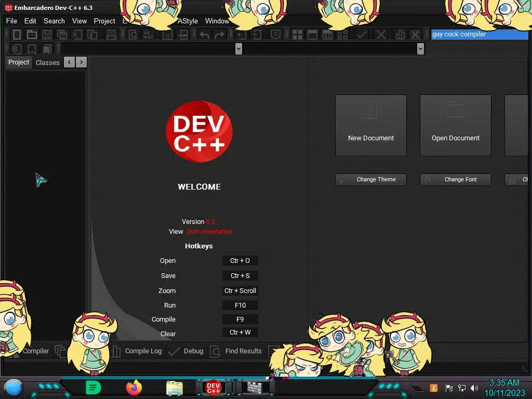Image resolution: width=532 pixels, height=399 pixels.
Task: Click the New Document tile
Action: pos(371,125)
